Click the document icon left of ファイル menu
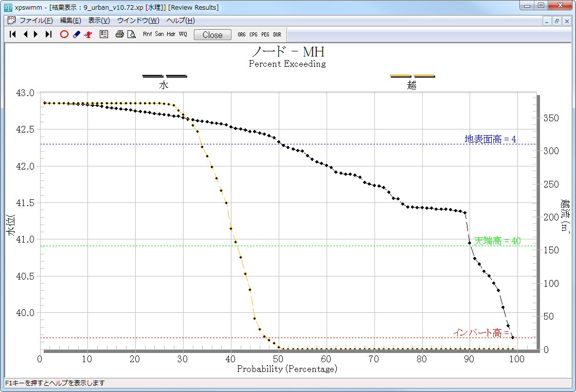Image resolution: width=576 pixels, height=392 pixels. tap(11, 21)
